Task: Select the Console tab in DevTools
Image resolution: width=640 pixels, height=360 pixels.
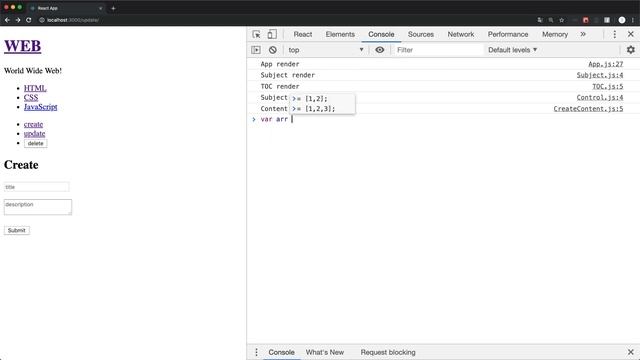Action: [381, 34]
